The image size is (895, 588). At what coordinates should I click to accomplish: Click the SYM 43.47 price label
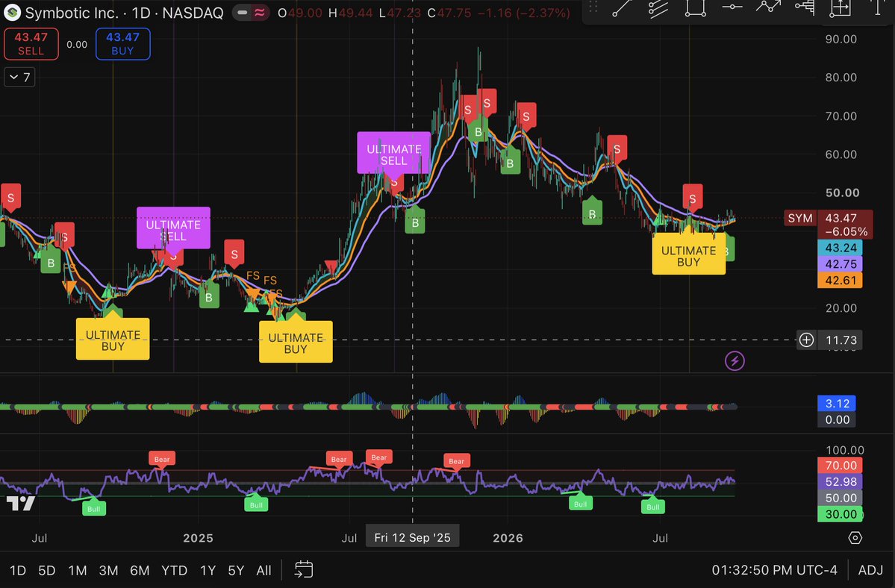pos(829,218)
